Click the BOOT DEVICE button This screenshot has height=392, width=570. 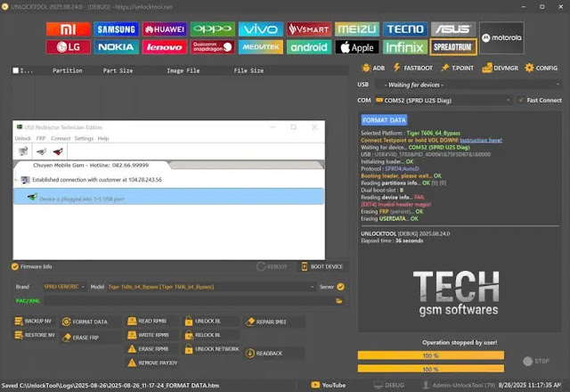322,266
